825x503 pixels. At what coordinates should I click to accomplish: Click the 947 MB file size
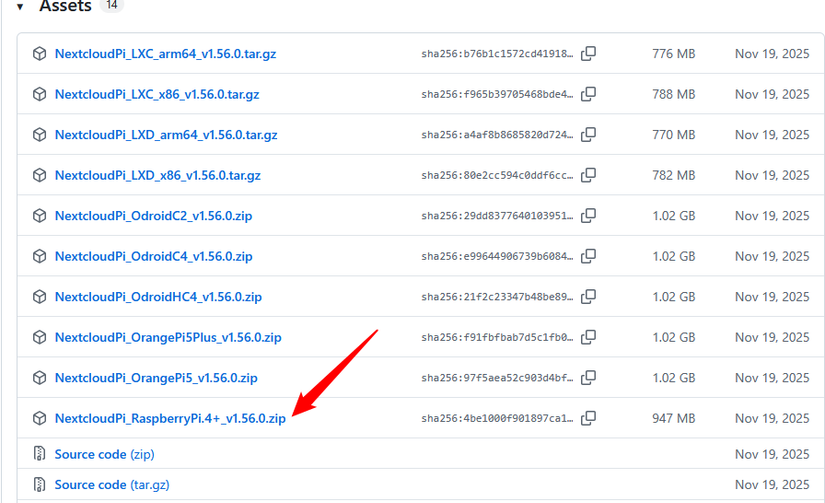click(673, 418)
